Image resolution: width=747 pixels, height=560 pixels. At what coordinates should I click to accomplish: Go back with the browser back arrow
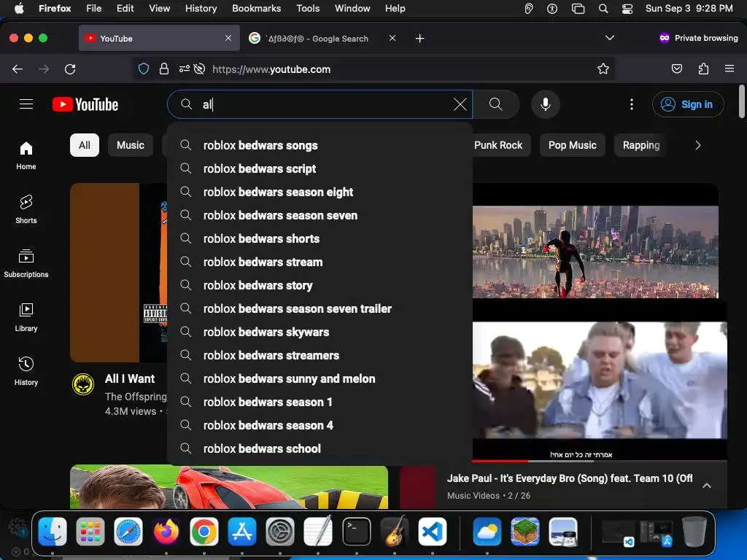point(18,69)
